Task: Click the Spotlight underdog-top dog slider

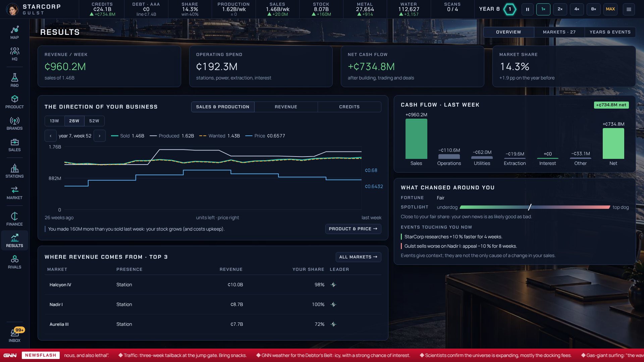Action: tap(535, 207)
